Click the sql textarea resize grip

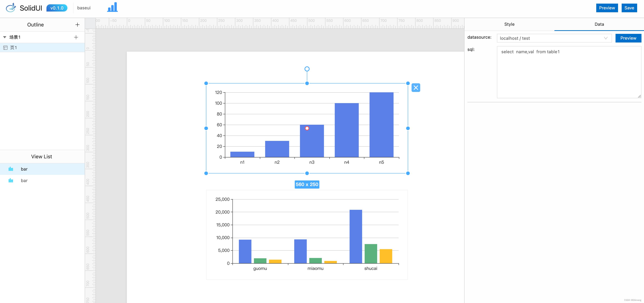click(x=639, y=96)
